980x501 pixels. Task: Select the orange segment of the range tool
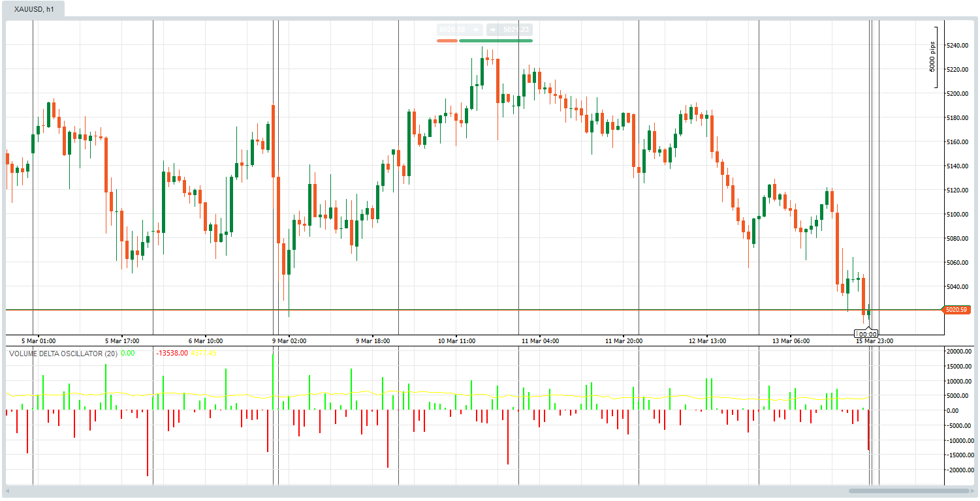[447, 40]
